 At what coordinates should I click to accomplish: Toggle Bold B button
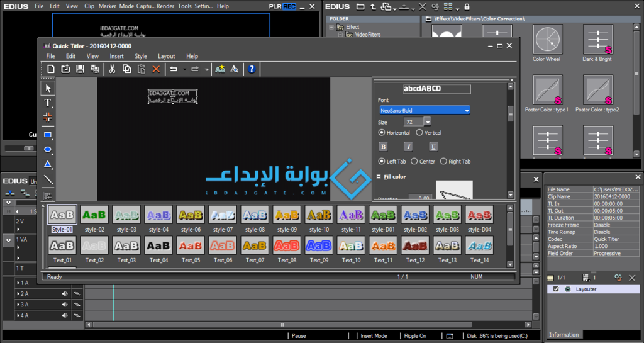pos(383,147)
